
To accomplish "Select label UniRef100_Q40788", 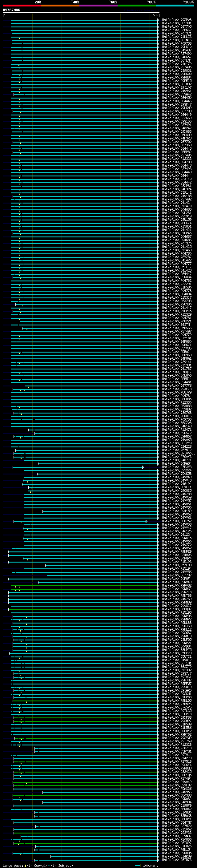I will tap(177, 494).
